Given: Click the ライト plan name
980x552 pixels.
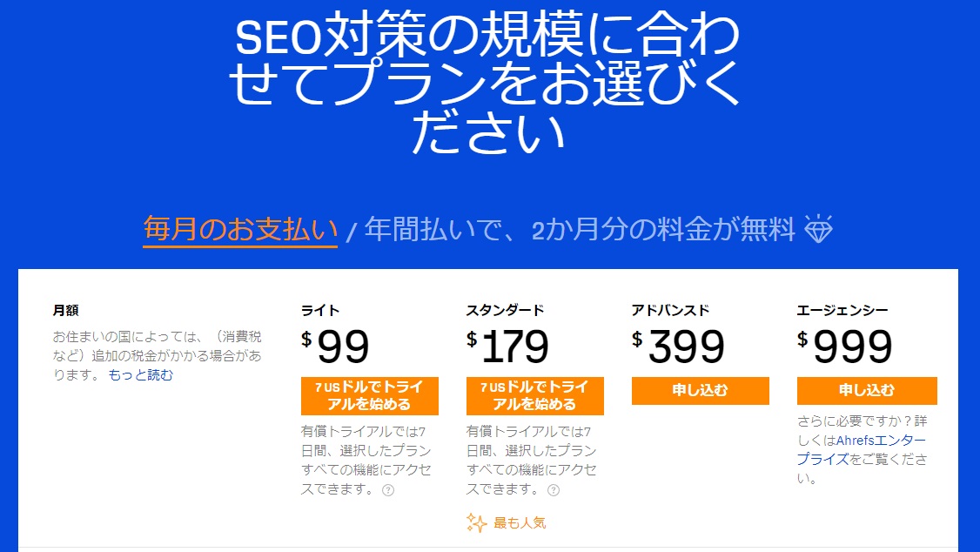Looking at the screenshot, I should [x=320, y=310].
